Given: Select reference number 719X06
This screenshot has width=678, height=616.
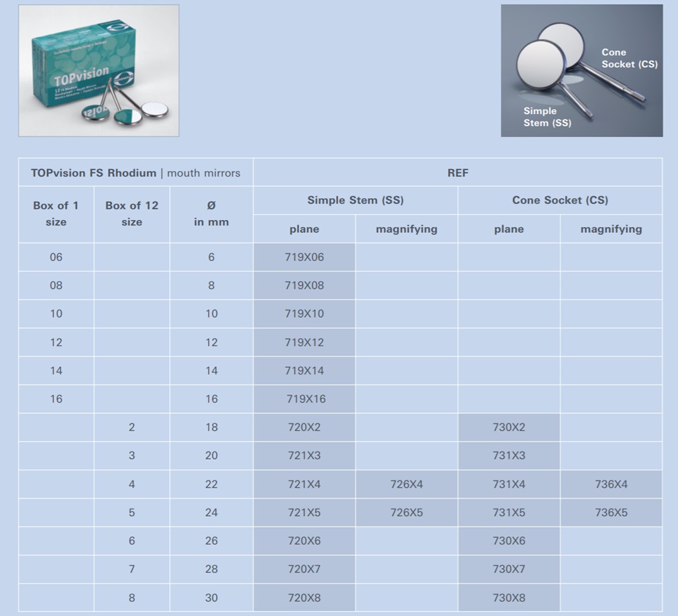Looking at the screenshot, I should (304, 257).
